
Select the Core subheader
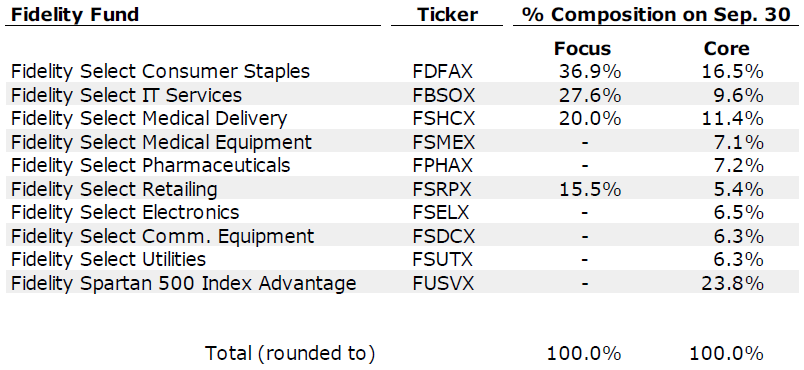(x=727, y=49)
